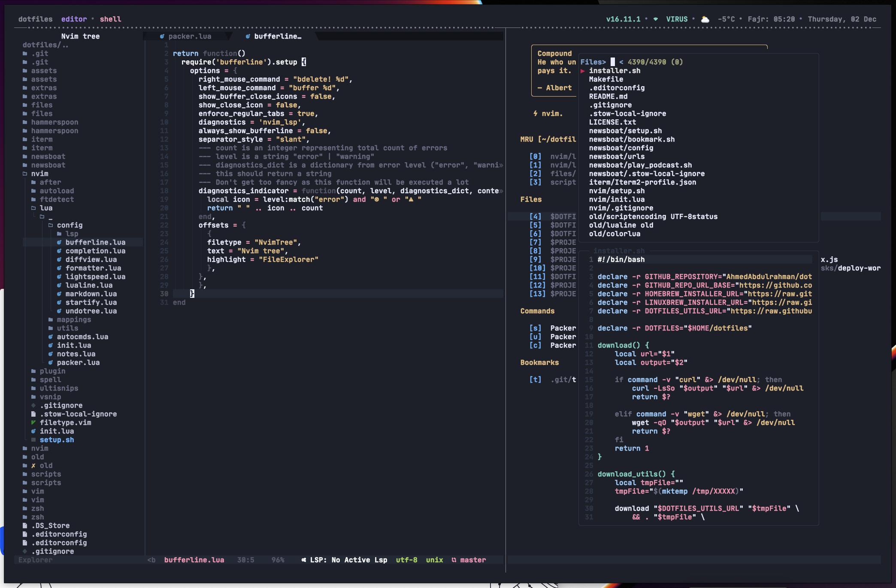Click the git branch icon beside master
This screenshot has height=588, width=896.
tap(454, 560)
